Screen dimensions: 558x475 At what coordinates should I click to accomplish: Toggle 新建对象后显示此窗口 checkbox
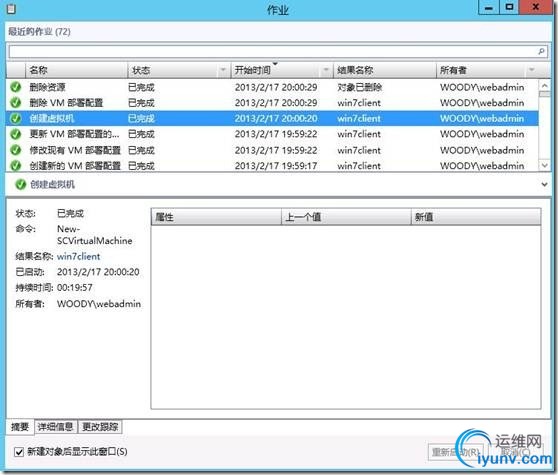pyautogui.click(x=19, y=452)
